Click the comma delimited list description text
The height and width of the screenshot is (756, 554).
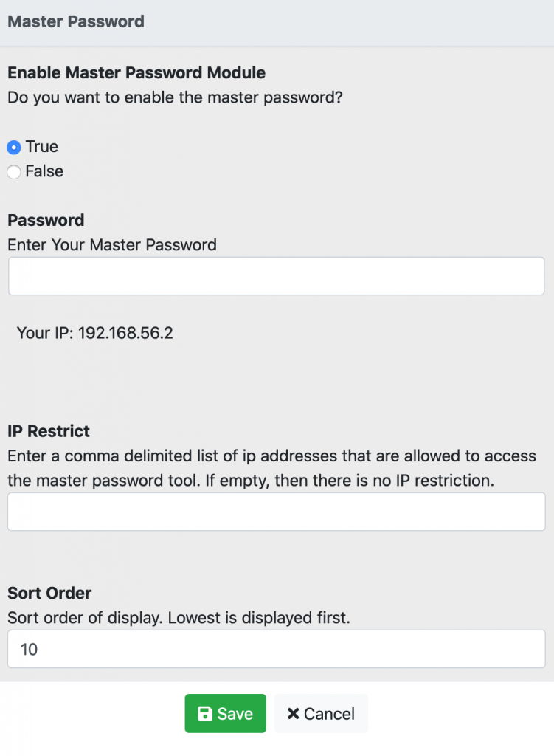pos(271,468)
